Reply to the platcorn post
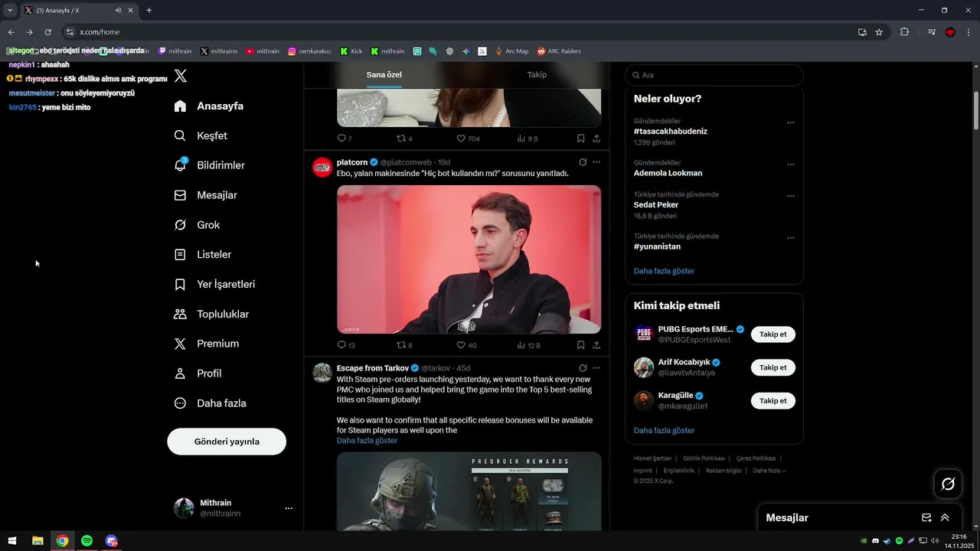Image resolution: width=980 pixels, height=551 pixels. [x=346, y=345]
